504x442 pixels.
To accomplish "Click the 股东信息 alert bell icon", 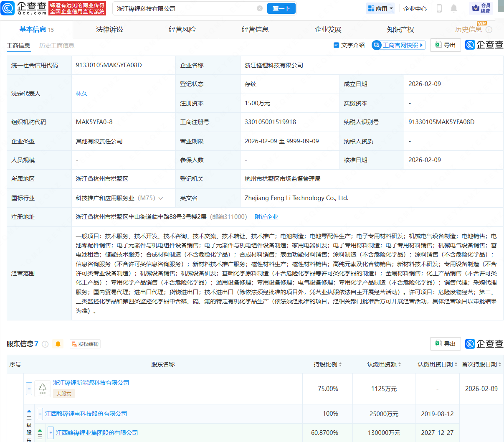I will click(58, 344).
